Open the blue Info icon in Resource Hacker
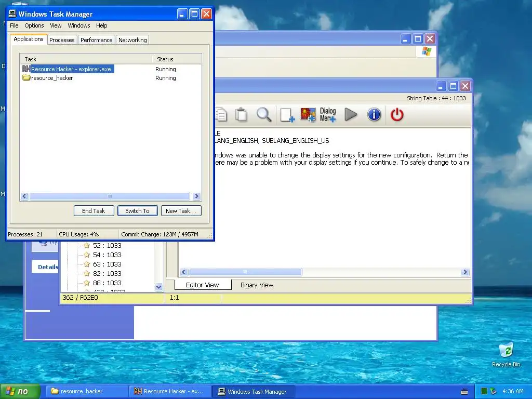The image size is (532, 399). click(374, 115)
